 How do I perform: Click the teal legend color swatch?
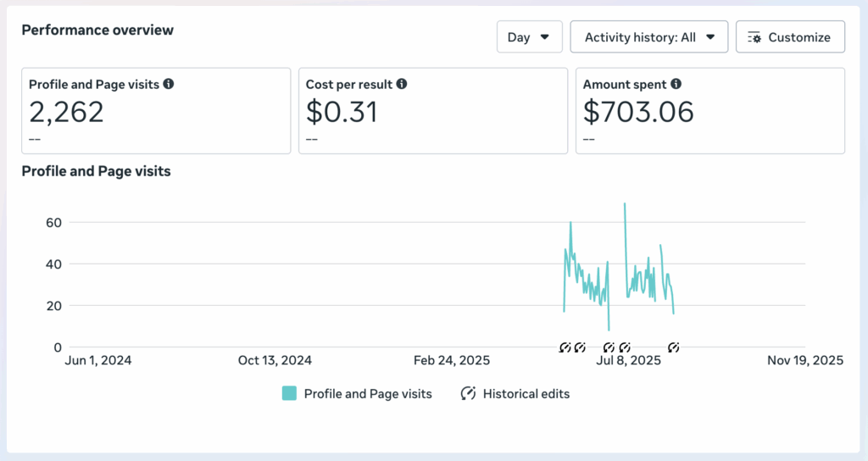pos(289,393)
